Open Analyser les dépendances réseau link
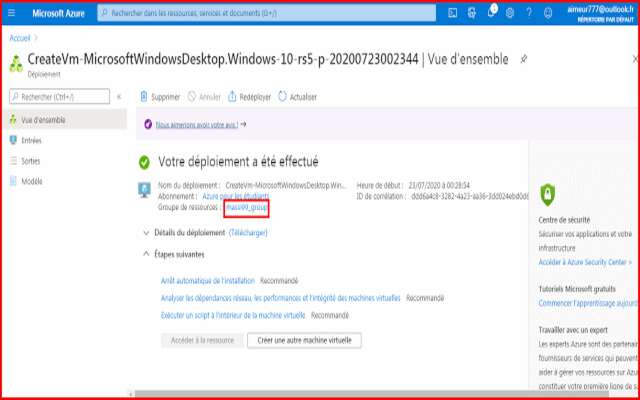This screenshot has height=400, width=640. (x=281, y=298)
